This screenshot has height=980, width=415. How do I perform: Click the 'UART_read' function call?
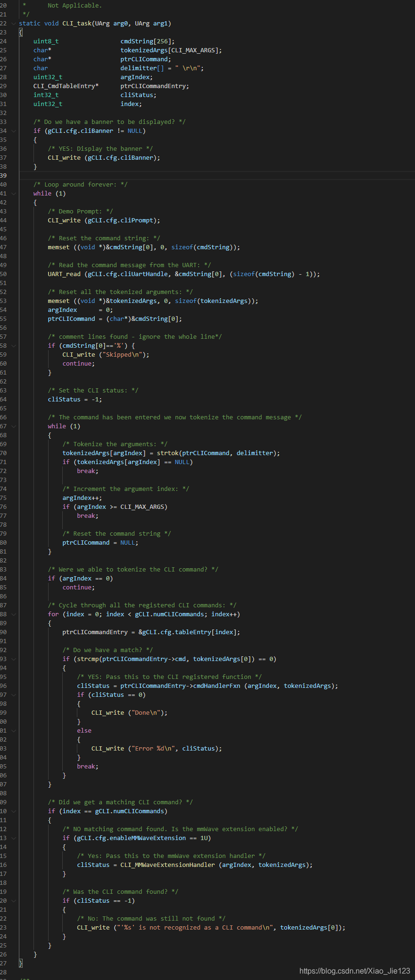click(64, 274)
